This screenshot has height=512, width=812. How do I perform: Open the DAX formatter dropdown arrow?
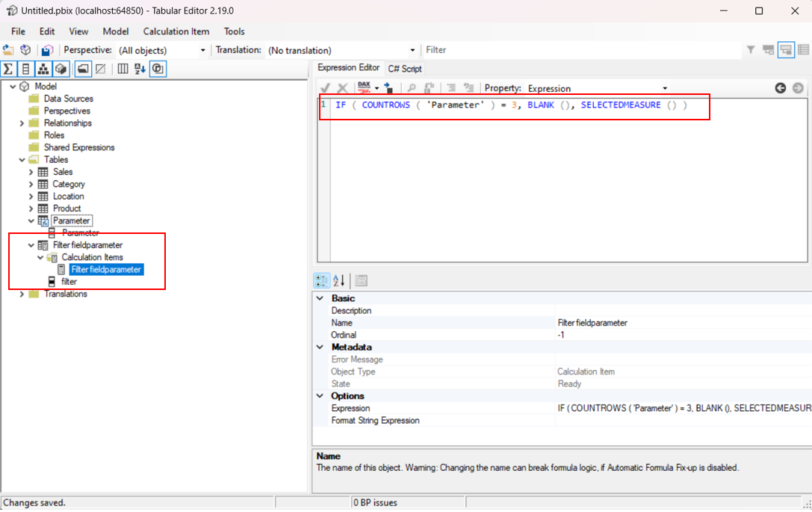click(377, 88)
